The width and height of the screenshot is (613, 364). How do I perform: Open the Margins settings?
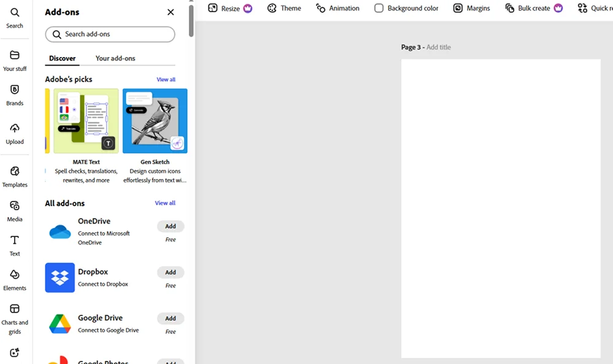coord(471,8)
